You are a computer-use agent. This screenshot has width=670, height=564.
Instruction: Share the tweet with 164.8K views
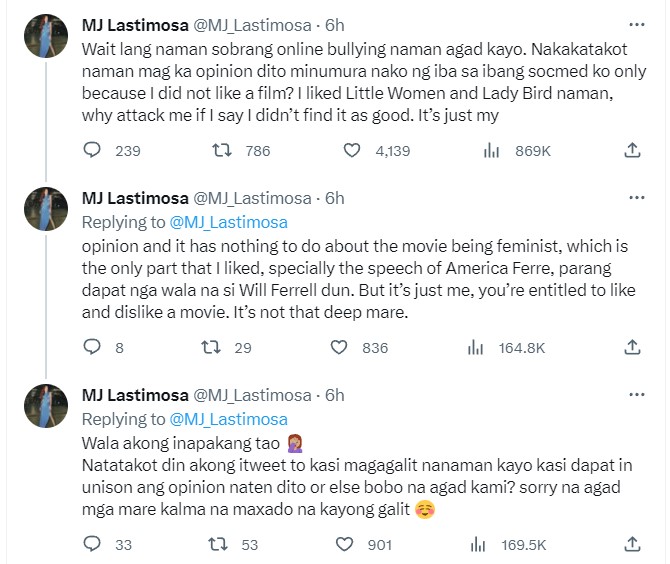632,347
